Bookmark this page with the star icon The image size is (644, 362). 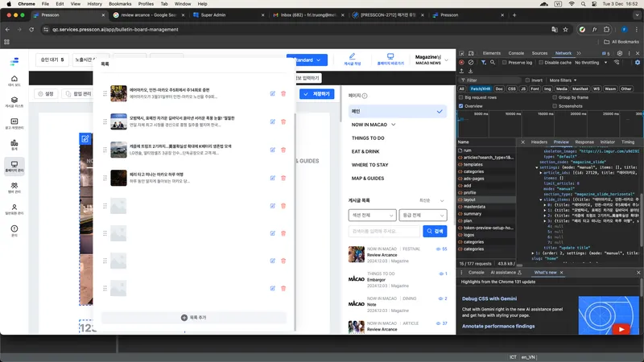(566, 30)
